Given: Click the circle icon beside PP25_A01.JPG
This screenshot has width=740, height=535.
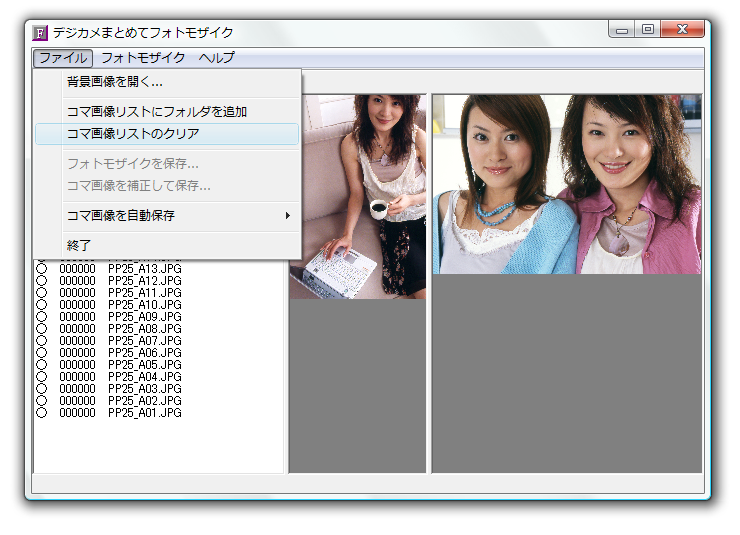Looking at the screenshot, I should point(42,413).
